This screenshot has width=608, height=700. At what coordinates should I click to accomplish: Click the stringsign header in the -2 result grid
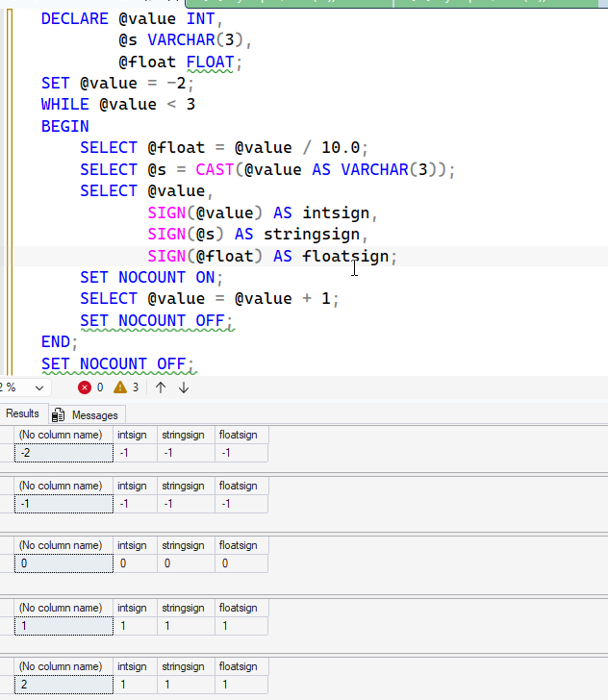coord(186,435)
